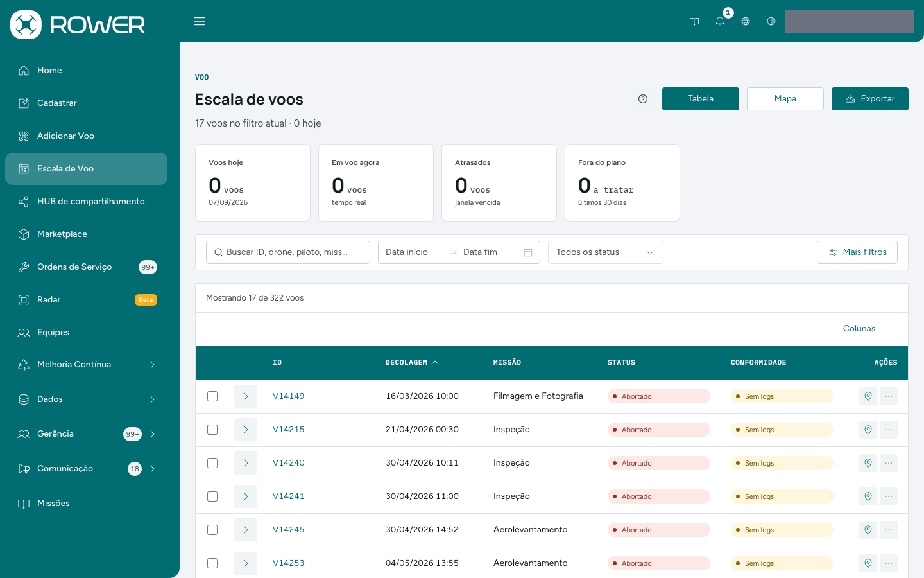Screen dimensions: 924x578
Task: Click the Exportar button
Action: 870,99
